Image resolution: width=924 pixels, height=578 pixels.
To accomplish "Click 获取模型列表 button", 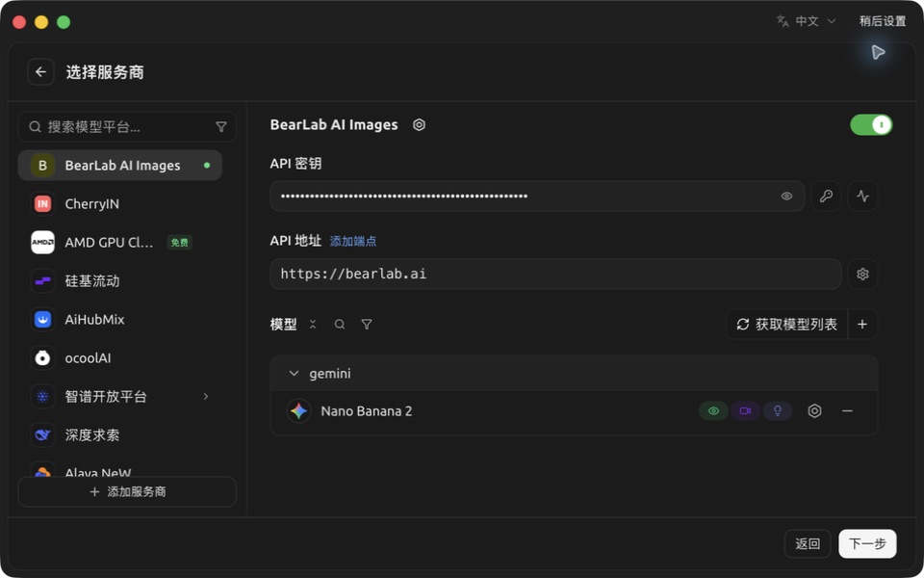I will tap(787, 325).
